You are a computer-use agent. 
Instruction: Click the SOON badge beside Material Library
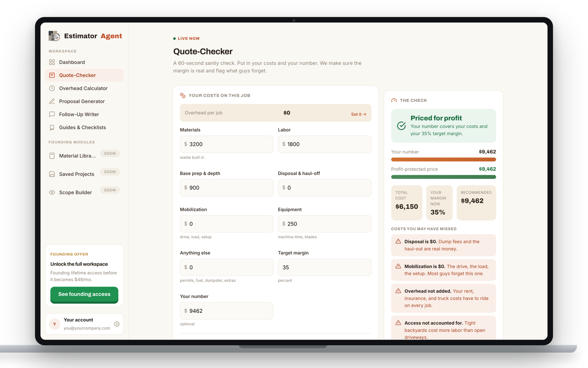click(x=110, y=153)
